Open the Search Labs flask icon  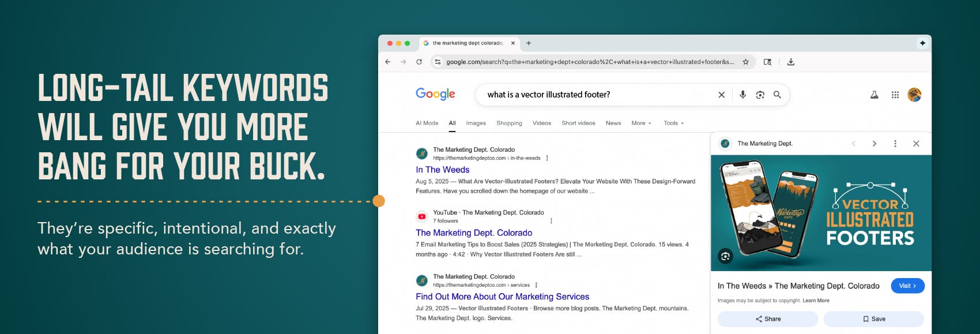[x=875, y=95]
